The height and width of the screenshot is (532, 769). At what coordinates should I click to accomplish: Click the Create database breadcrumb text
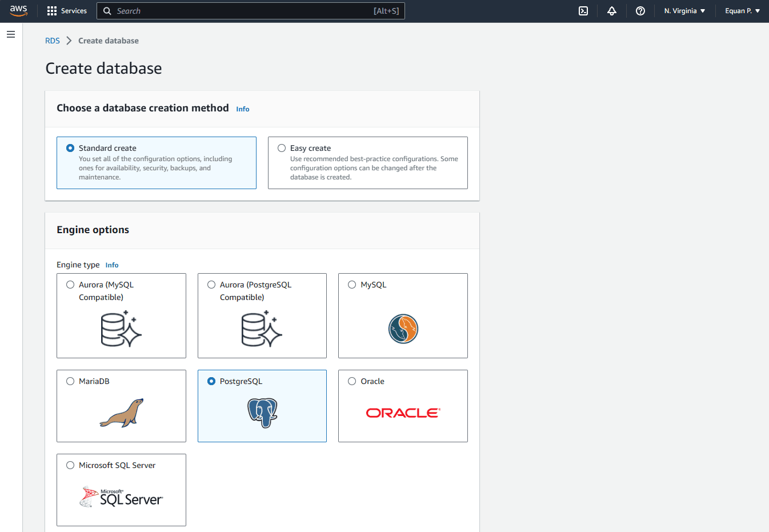[x=109, y=41]
